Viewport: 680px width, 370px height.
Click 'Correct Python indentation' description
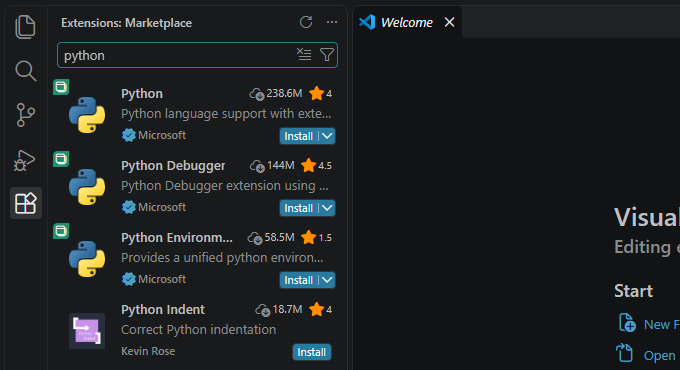(199, 330)
